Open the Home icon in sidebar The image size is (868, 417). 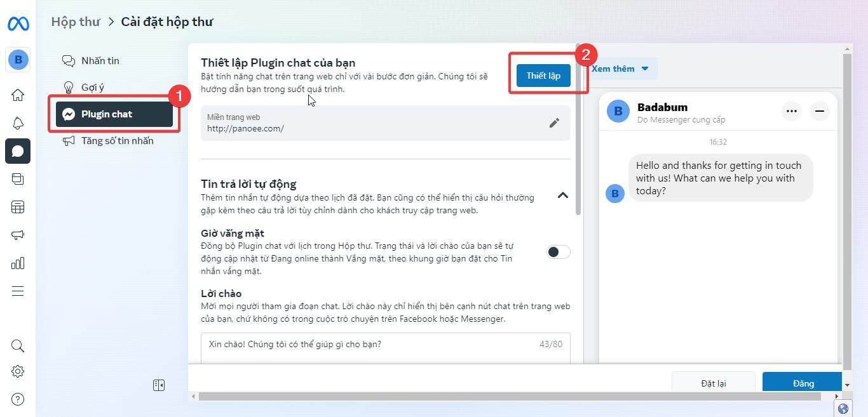pos(18,95)
